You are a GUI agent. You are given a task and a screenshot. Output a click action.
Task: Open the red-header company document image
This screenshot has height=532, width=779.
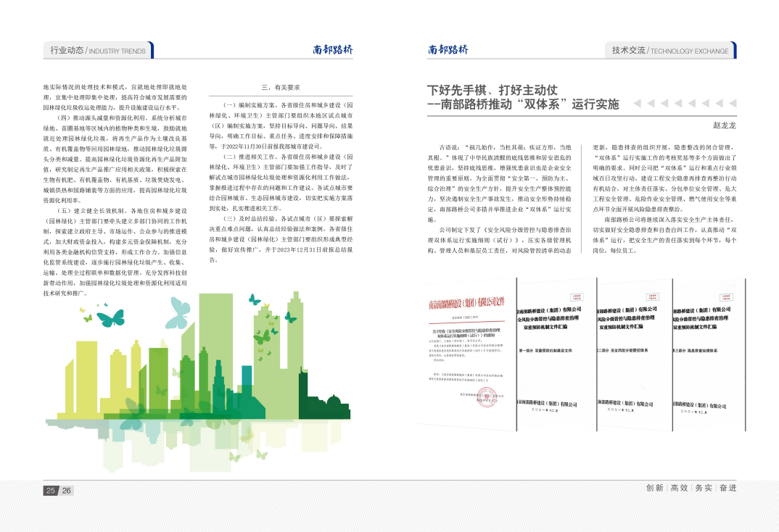(467, 354)
